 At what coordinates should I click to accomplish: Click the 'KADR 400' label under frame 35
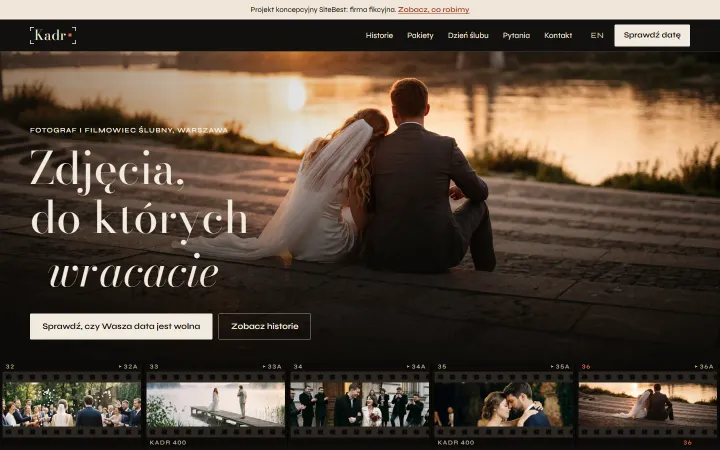(456, 443)
